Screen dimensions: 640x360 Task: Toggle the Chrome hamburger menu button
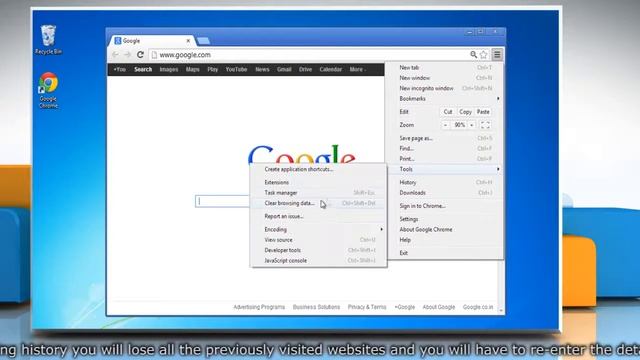[497, 54]
